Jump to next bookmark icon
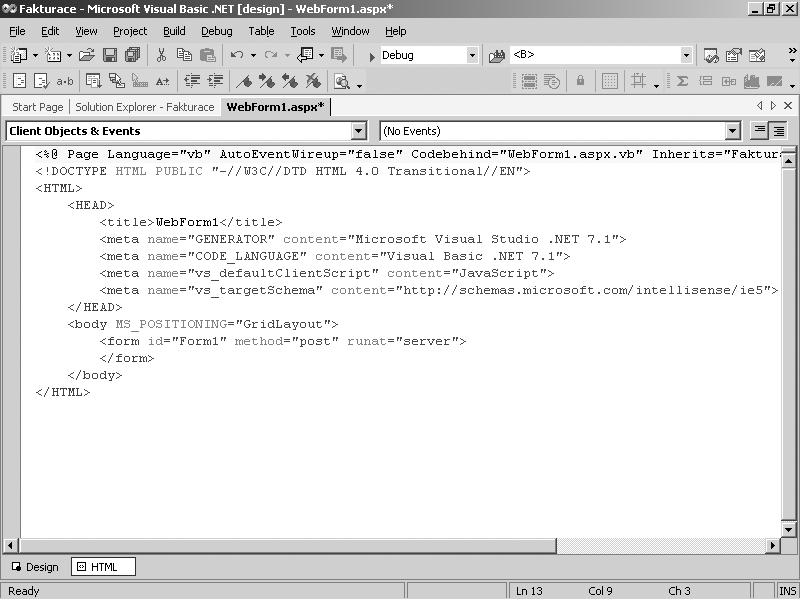This screenshot has width=800, height=600. tap(267, 81)
